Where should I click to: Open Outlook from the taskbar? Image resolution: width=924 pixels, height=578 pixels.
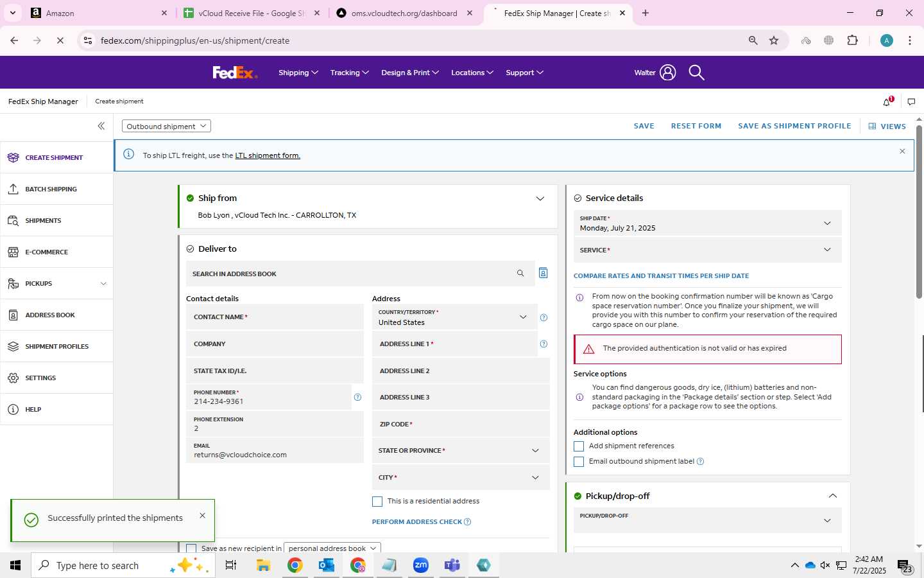point(326,565)
